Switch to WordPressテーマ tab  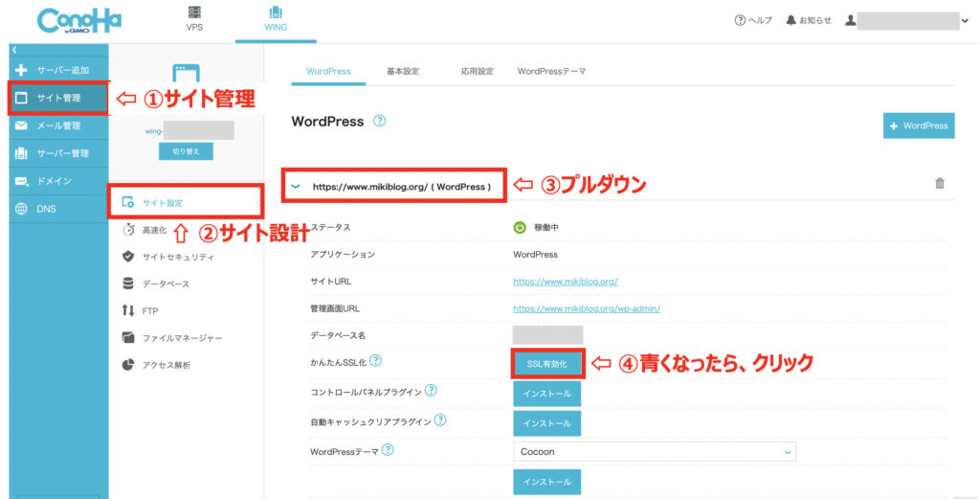(552, 71)
